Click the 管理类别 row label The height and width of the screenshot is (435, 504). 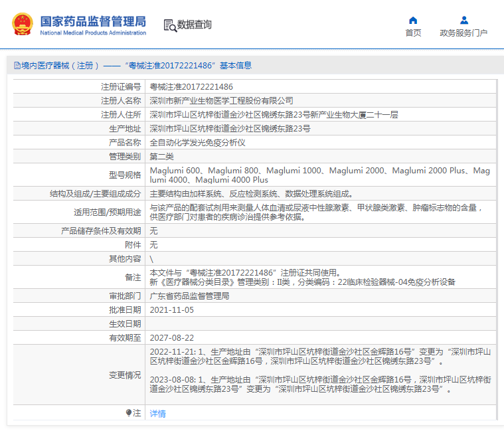click(125, 157)
